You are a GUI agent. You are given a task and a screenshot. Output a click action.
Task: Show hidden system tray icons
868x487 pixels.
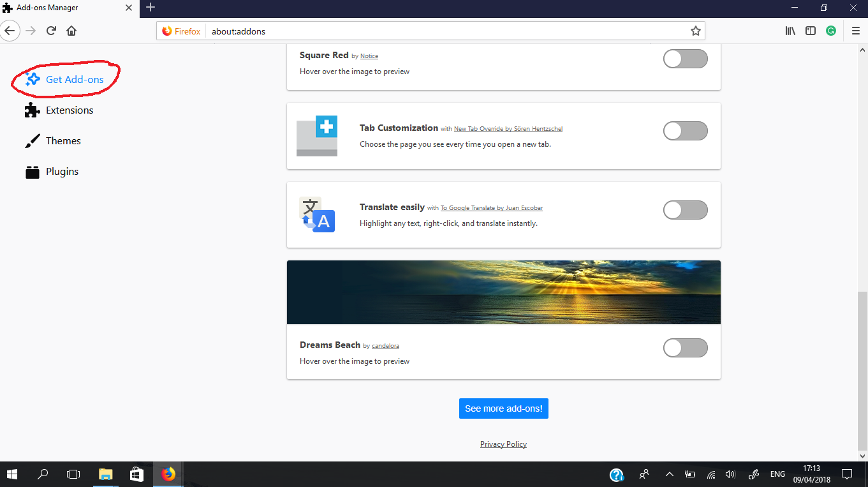pos(669,474)
